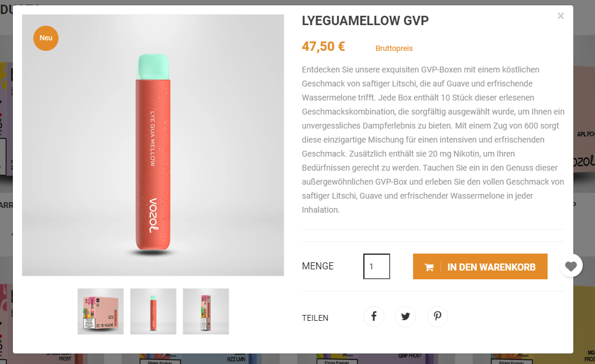Select the packaged vape thumbnail
The height and width of the screenshot is (364, 595).
tap(206, 311)
